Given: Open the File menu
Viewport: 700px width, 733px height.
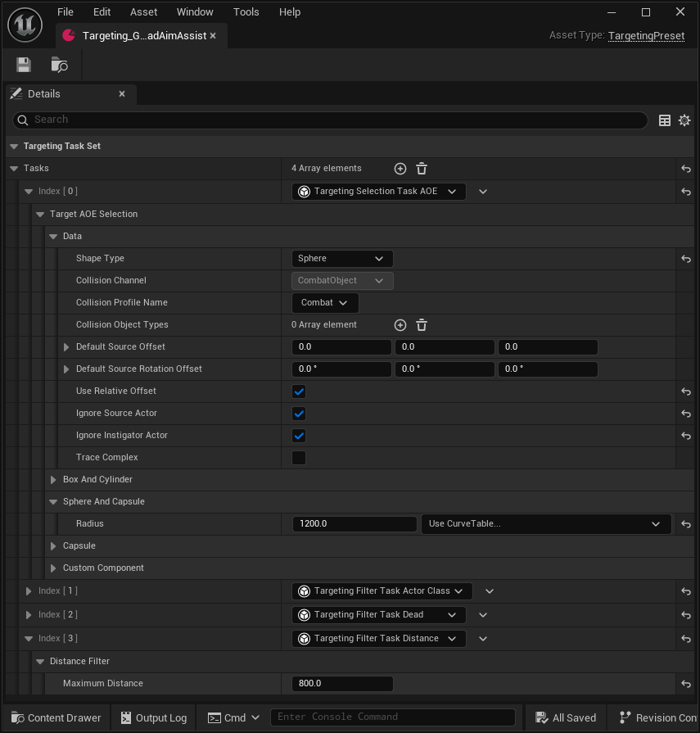Looking at the screenshot, I should click(65, 12).
